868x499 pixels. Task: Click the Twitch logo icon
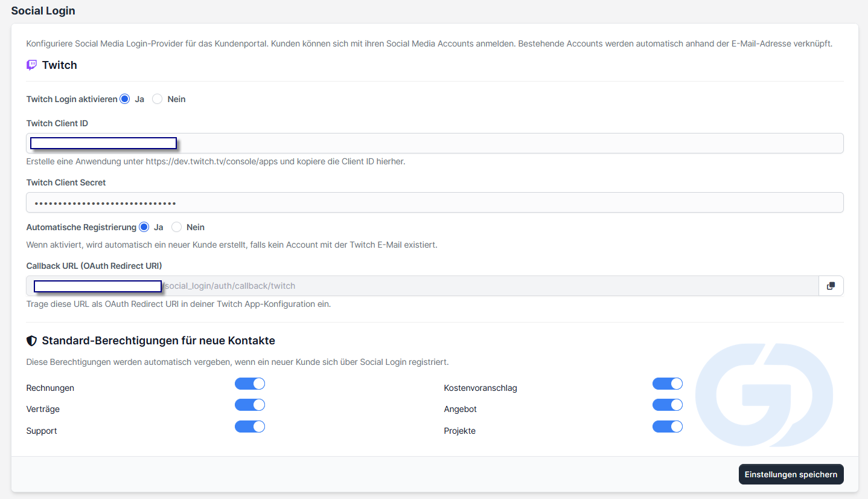point(31,65)
